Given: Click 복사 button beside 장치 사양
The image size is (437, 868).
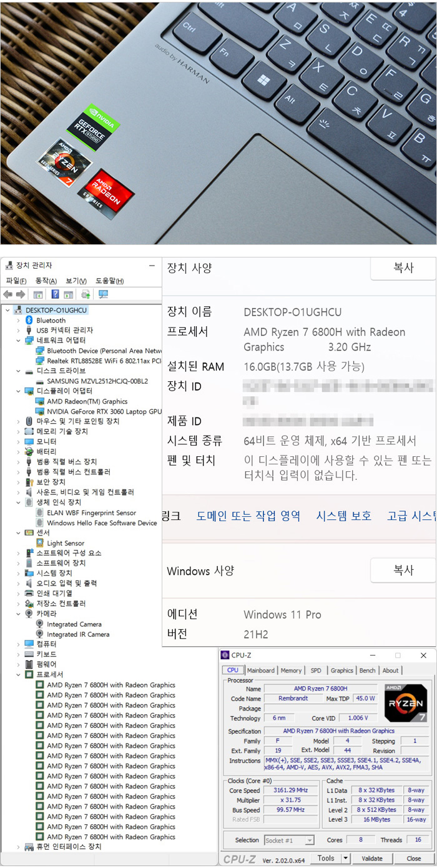Looking at the screenshot, I should pos(403,268).
